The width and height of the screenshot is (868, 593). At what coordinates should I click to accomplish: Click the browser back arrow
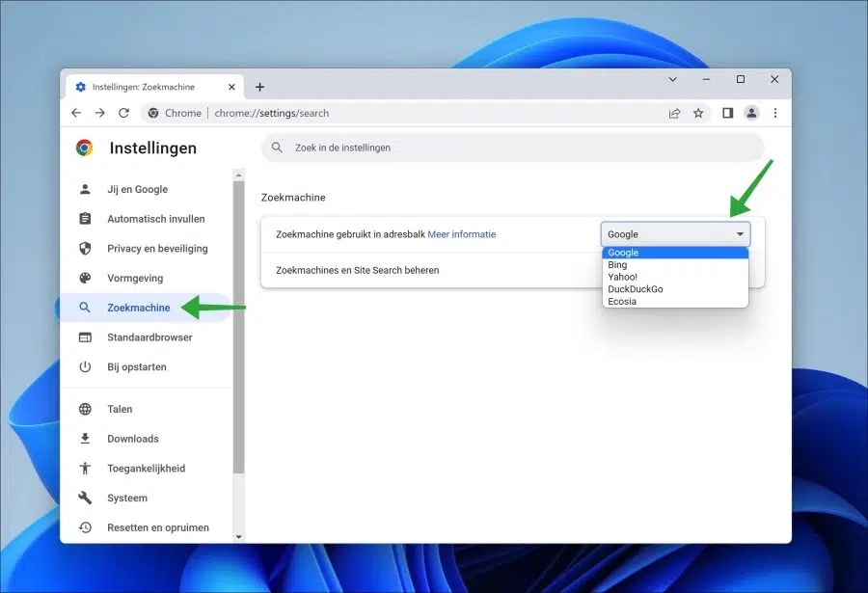pos(76,113)
